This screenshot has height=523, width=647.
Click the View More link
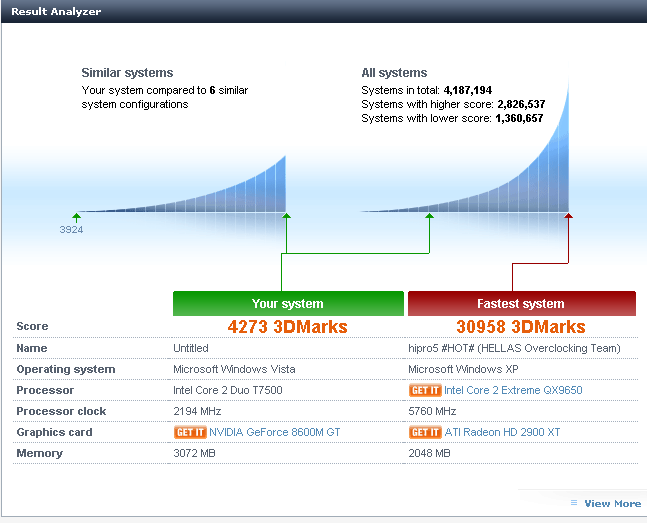click(613, 504)
